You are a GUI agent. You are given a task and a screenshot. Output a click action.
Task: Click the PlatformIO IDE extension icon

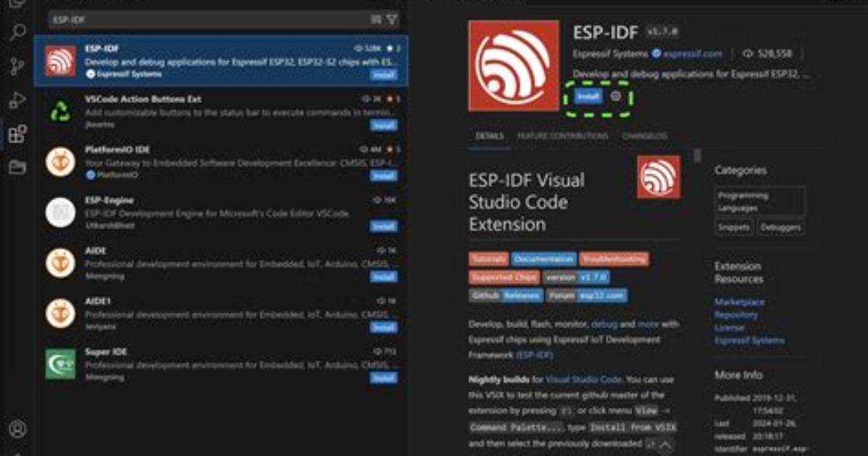pyautogui.click(x=60, y=162)
